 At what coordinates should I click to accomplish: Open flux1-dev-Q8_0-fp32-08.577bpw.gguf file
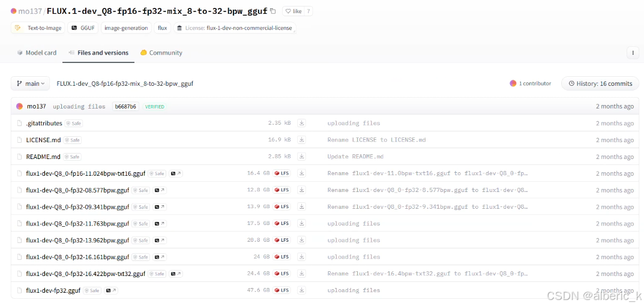(x=77, y=190)
